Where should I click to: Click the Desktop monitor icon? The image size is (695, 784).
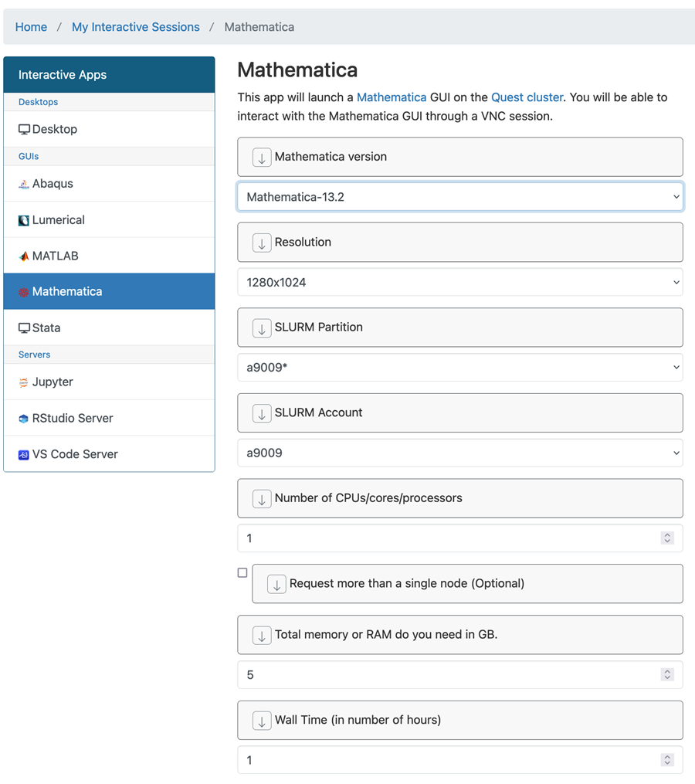(24, 130)
